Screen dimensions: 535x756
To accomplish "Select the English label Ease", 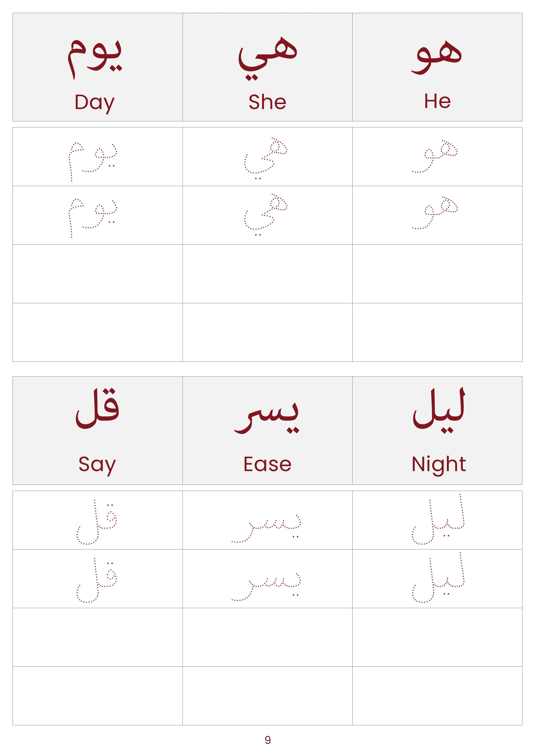I will (267, 464).
